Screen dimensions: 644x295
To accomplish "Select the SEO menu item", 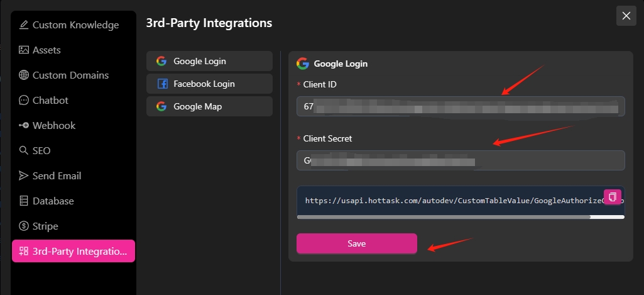I will click(74, 150).
